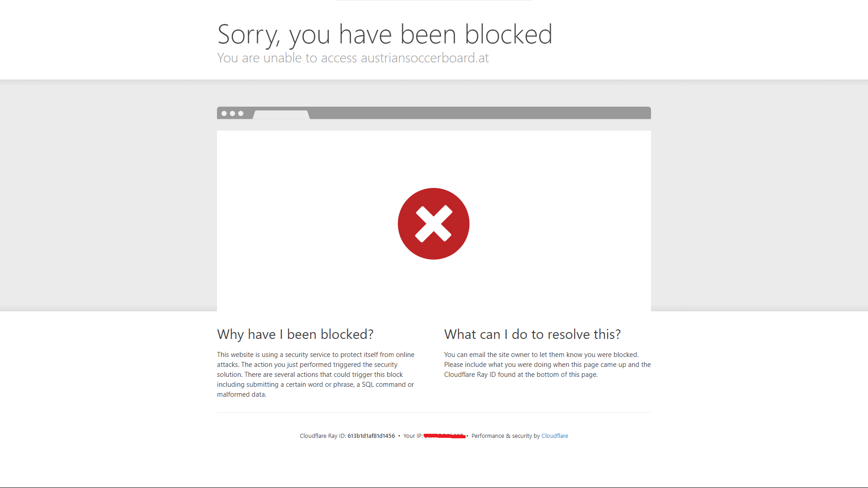Click the Cloudflare Ray ID value 613b1d1af81d1456
This screenshot has width=868, height=488.
(x=371, y=436)
